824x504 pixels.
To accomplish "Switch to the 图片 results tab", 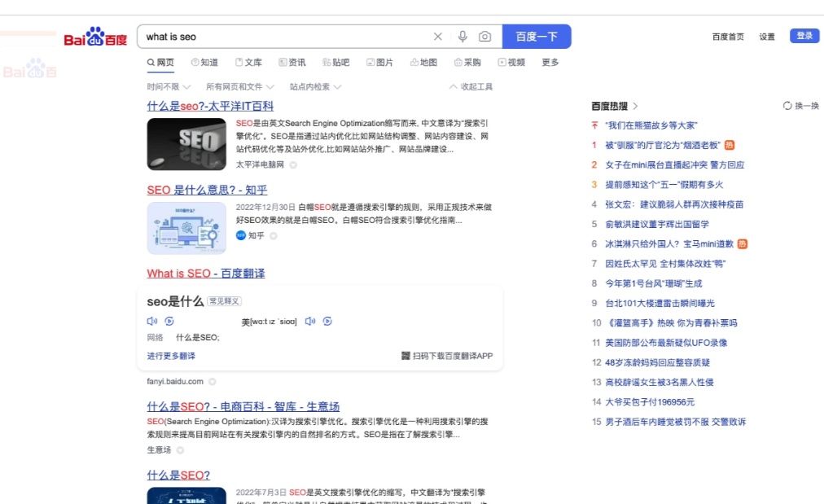I will (379, 62).
